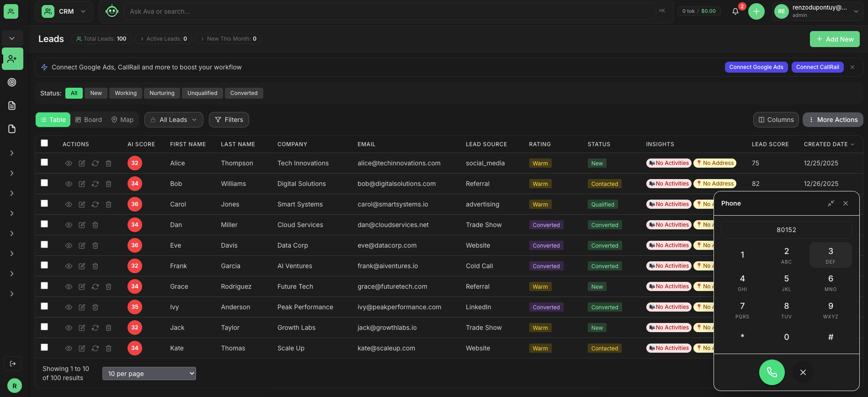View Dan Miller's lead with the eye icon
Viewport: 868px width, 397px height.
click(69, 225)
